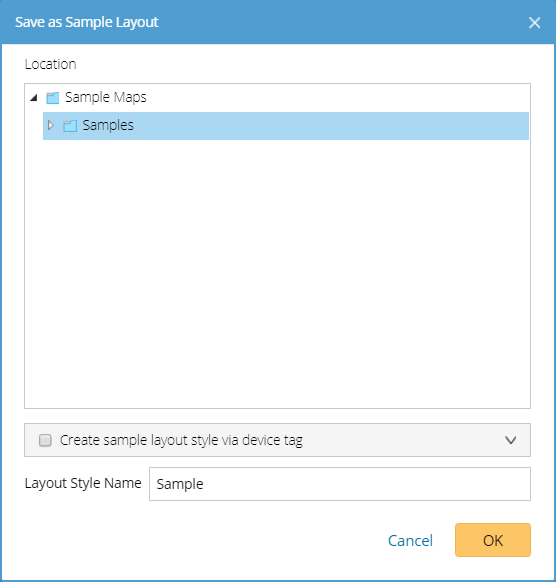Enable Create sample layout style via device tag checkbox
This screenshot has width=556, height=582.
coord(45,440)
